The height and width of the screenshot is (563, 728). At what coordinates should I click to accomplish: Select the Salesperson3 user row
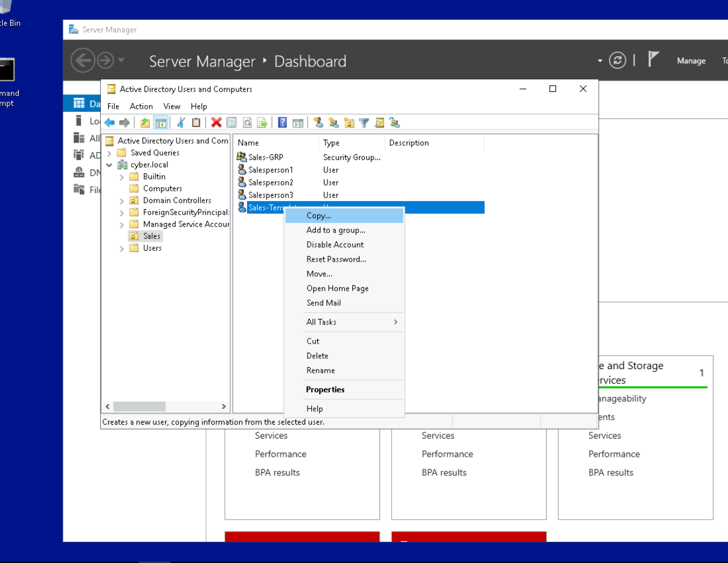(x=359, y=195)
